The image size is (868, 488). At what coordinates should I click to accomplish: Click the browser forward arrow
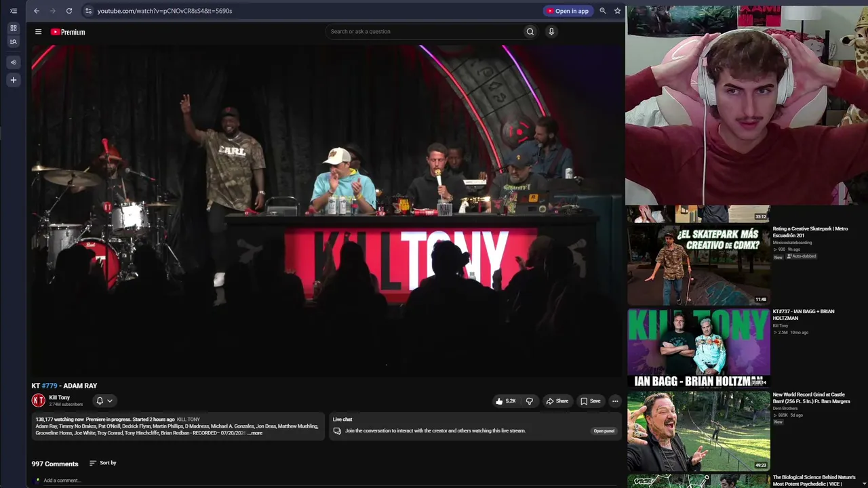53,11
